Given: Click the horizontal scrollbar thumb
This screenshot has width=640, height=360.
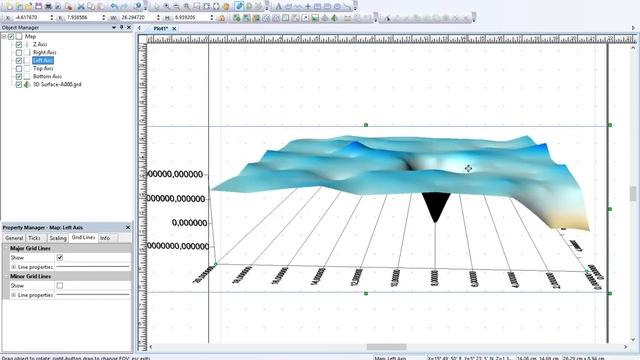Looking at the screenshot, I should pos(386,347).
